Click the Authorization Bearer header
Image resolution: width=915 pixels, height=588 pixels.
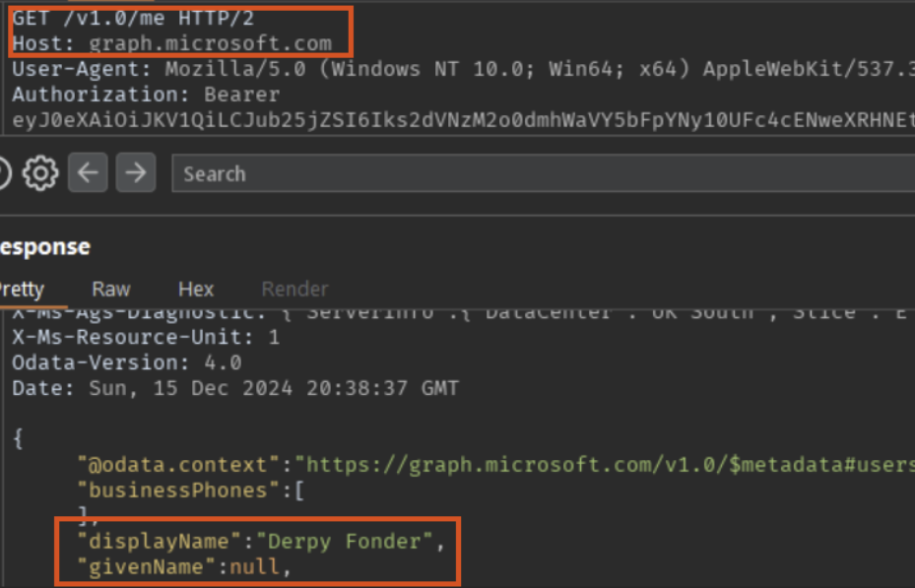click(146, 95)
